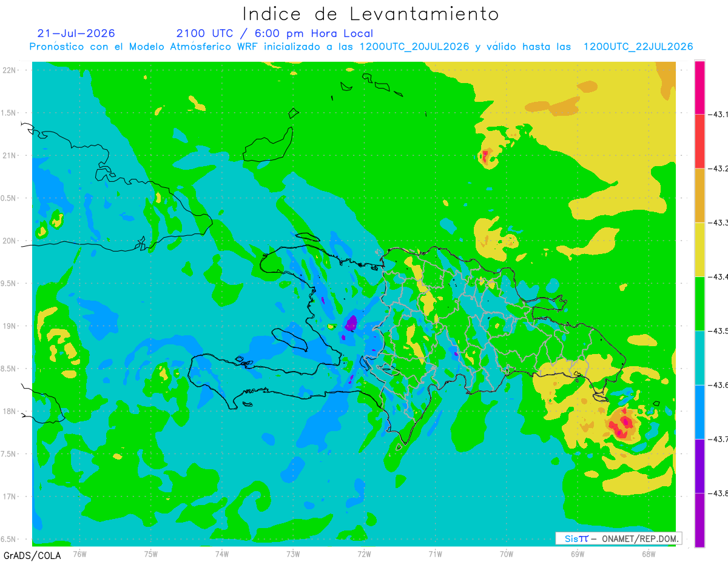The image size is (728, 562).
Task: Click the green legend swatch below -43.4
Action: (699, 303)
